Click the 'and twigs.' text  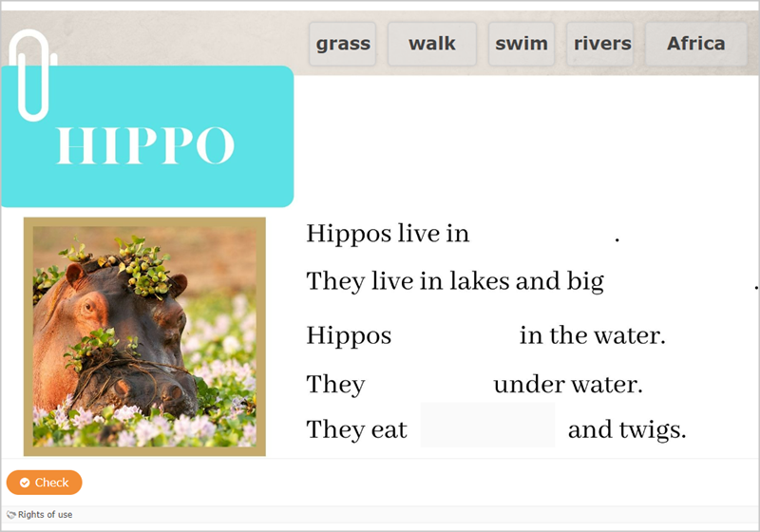tap(626, 430)
